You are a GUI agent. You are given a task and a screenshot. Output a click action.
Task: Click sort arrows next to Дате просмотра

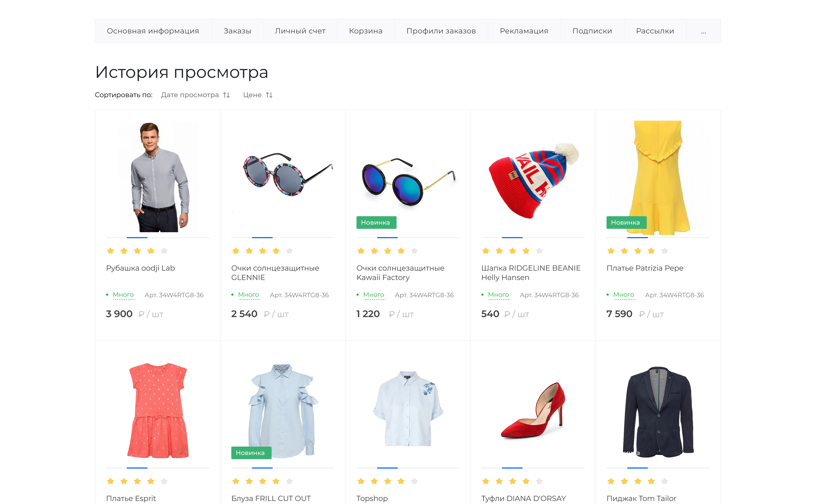[226, 95]
